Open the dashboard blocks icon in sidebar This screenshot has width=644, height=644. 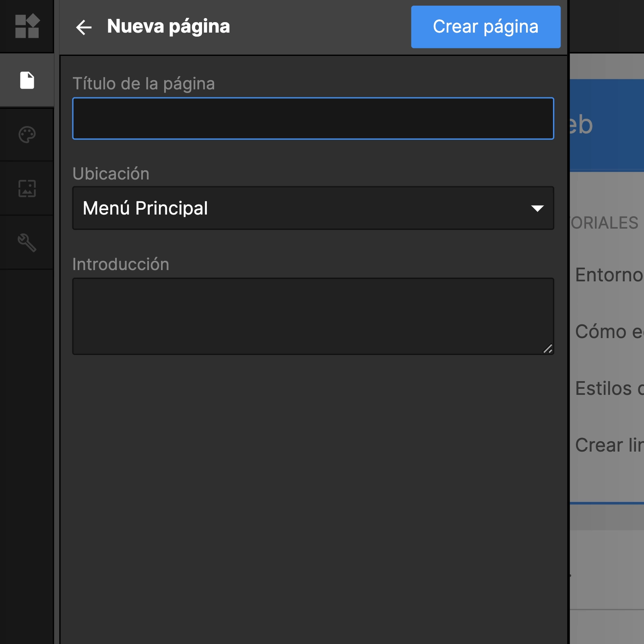click(27, 26)
